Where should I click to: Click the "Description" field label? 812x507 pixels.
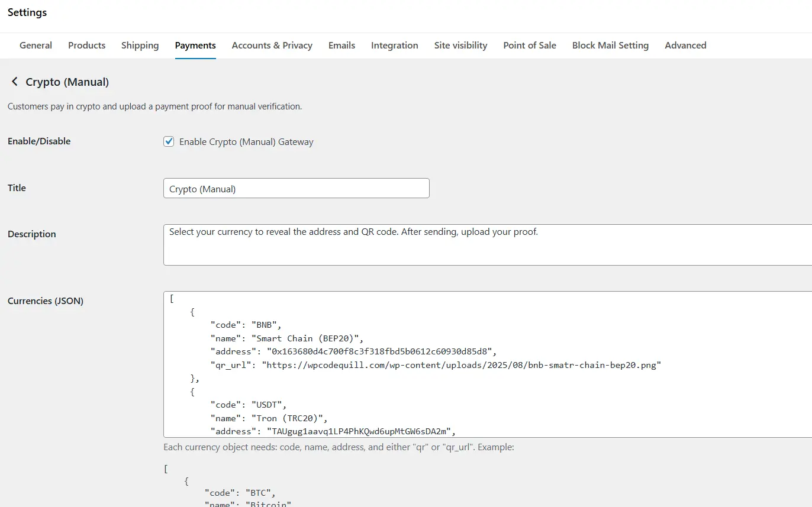click(32, 234)
